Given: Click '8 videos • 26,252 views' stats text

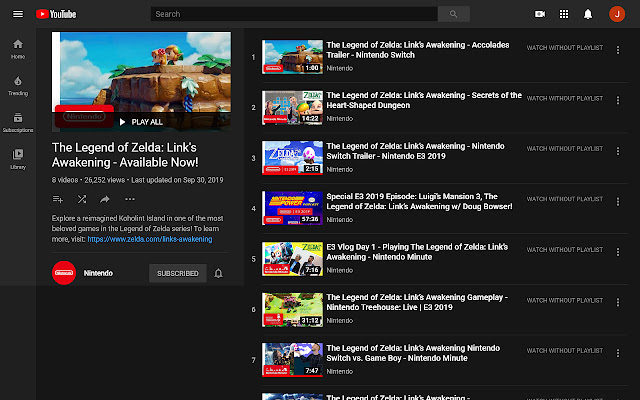Looking at the screenshot, I should 88,180.
